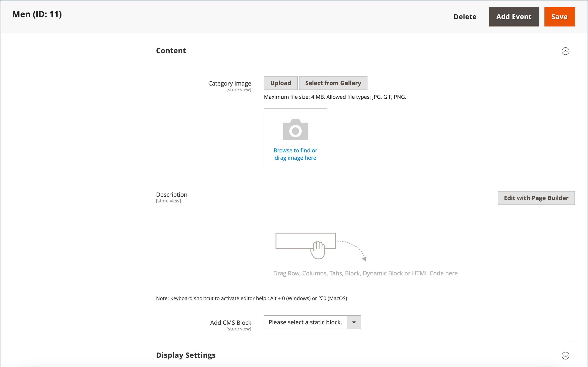This screenshot has width=588, height=367.
Task: Click the Category Image label
Action: pos(229,83)
